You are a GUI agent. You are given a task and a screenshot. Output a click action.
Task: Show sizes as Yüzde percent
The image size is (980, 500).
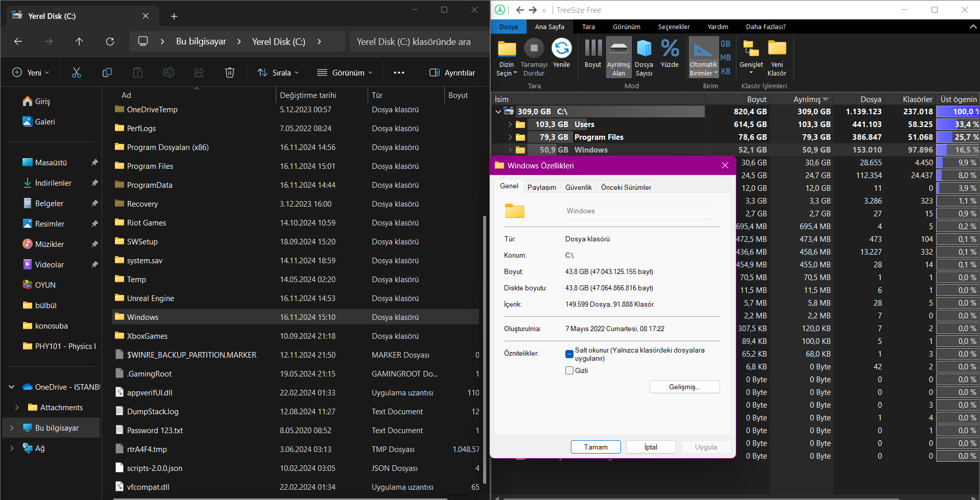click(x=670, y=53)
